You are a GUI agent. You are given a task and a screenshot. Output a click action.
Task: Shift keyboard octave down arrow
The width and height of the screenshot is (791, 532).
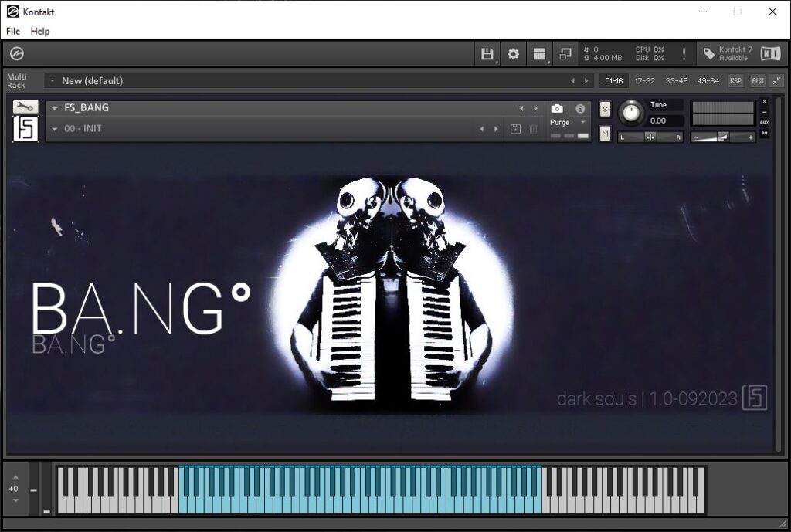(15, 501)
